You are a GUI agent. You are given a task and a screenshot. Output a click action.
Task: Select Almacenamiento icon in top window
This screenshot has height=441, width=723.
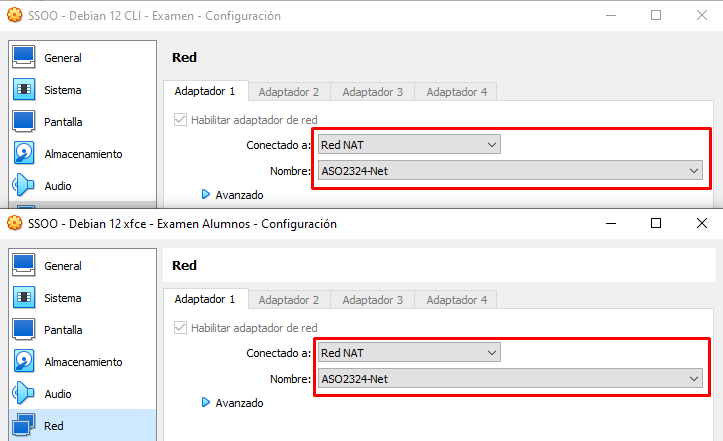click(x=24, y=154)
